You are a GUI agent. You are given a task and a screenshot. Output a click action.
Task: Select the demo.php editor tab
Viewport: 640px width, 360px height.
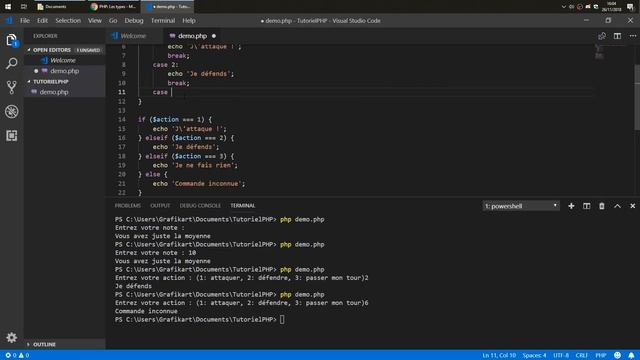pyautogui.click(x=192, y=36)
